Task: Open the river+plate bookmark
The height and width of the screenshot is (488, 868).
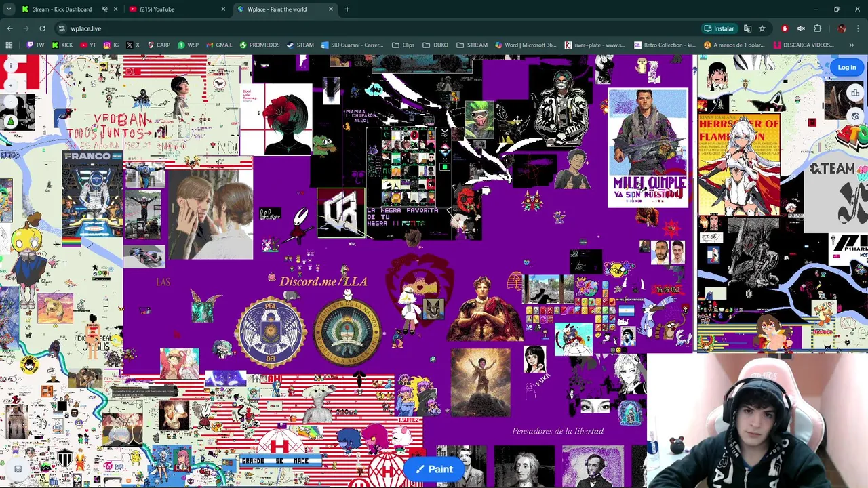Action: pyautogui.click(x=594, y=45)
